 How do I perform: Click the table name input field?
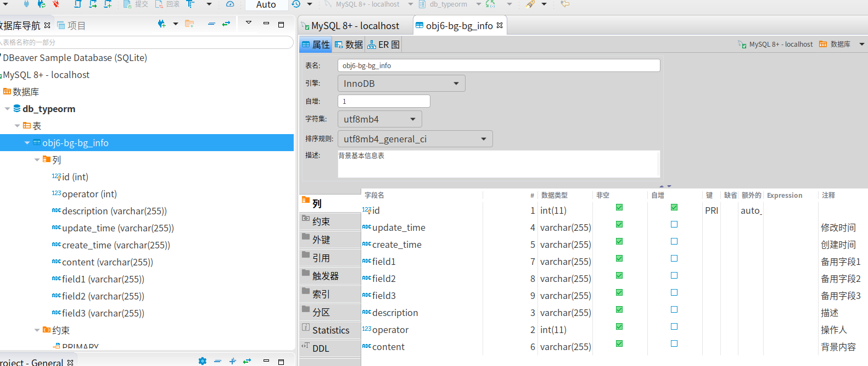tap(499, 65)
